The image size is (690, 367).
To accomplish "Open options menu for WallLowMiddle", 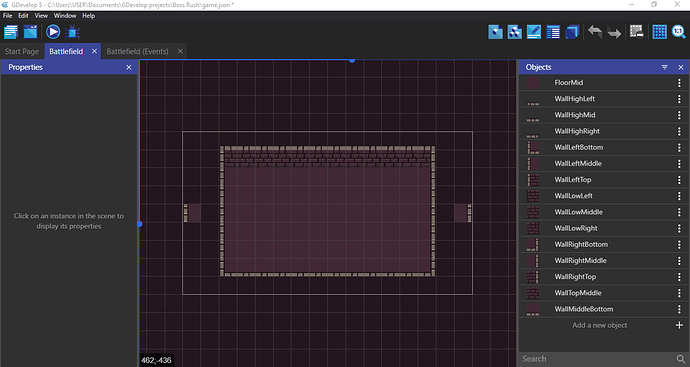I will pyautogui.click(x=679, y=212).
